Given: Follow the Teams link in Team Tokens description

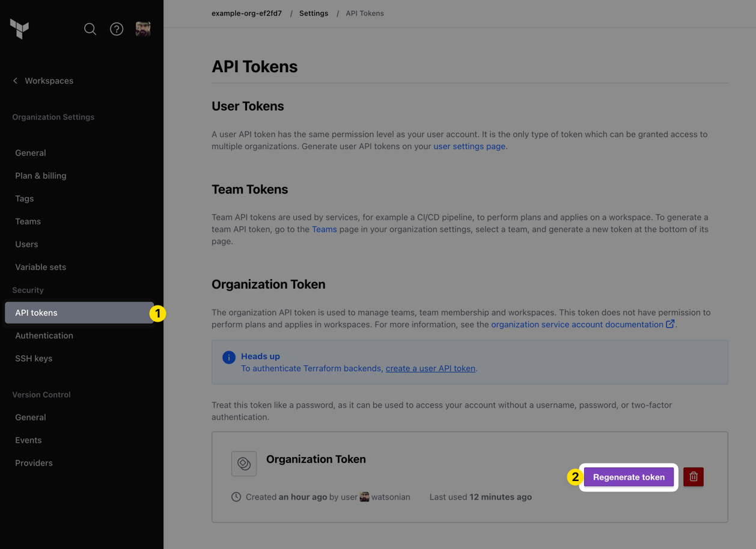Looking at the screenshot, I should pos(325,229).
